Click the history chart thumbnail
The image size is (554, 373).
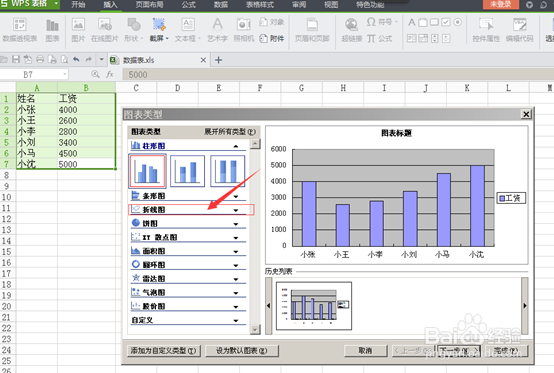point(314,306)
